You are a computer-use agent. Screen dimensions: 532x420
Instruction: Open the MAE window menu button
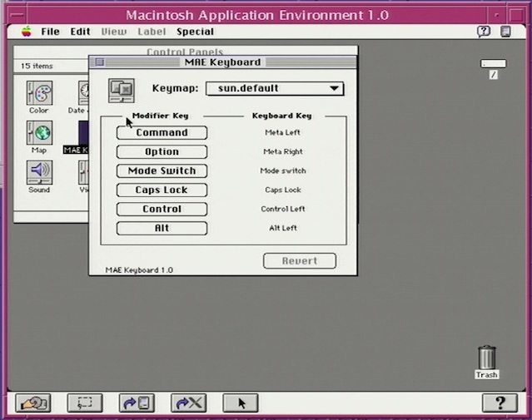coord(18,15)
